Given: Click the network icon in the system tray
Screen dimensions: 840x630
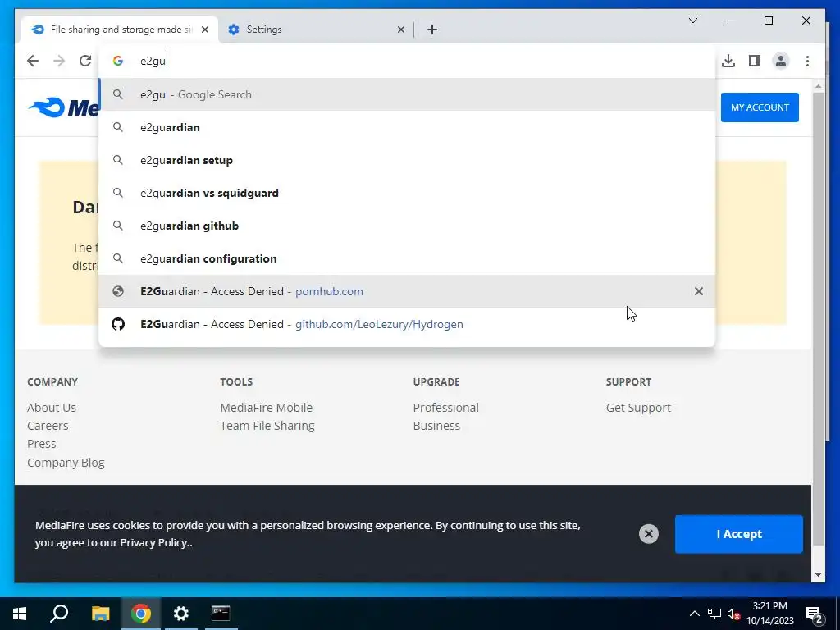Looking at the screenshot, I should (714, 614).
